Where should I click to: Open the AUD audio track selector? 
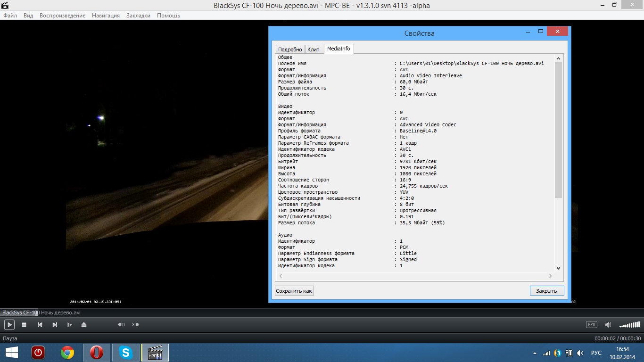pyautogui.click(x=121, y=325)
